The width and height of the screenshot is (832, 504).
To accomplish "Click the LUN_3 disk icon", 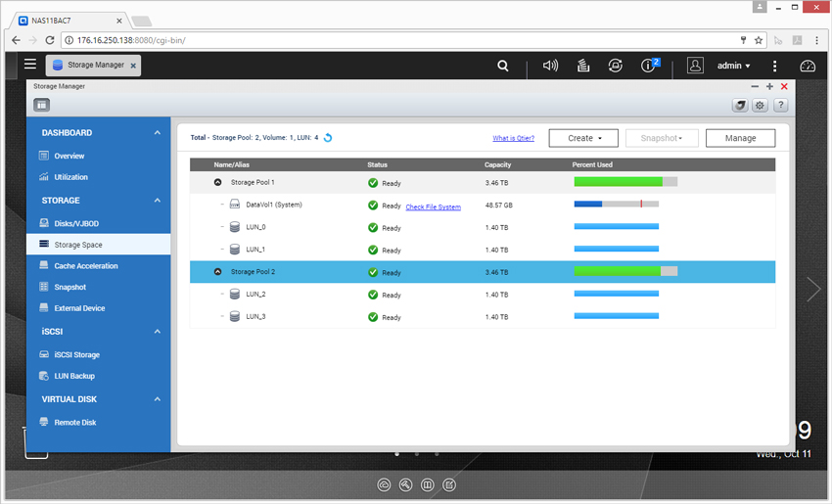I will (x=235, y=317).
